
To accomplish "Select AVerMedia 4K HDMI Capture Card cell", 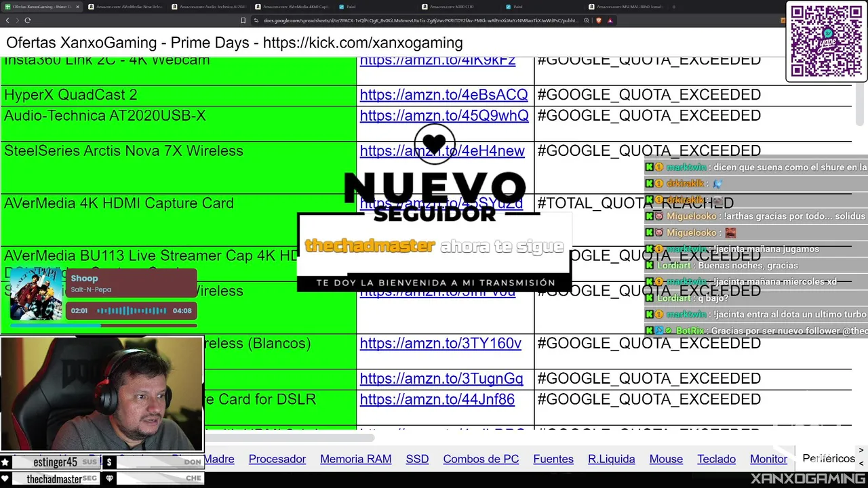I will (178, 220).
